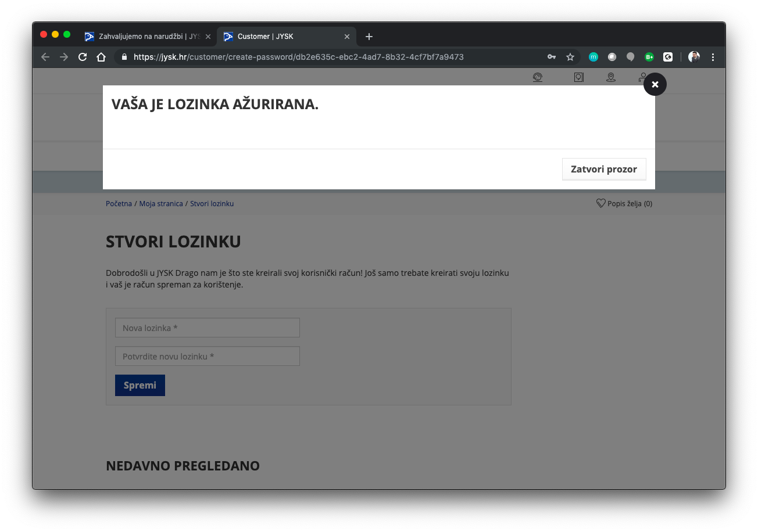Click the 'Zatvori prozor' button
Image resolution: width=758 pixels, height=532 pixels.
tap(603, 169)
